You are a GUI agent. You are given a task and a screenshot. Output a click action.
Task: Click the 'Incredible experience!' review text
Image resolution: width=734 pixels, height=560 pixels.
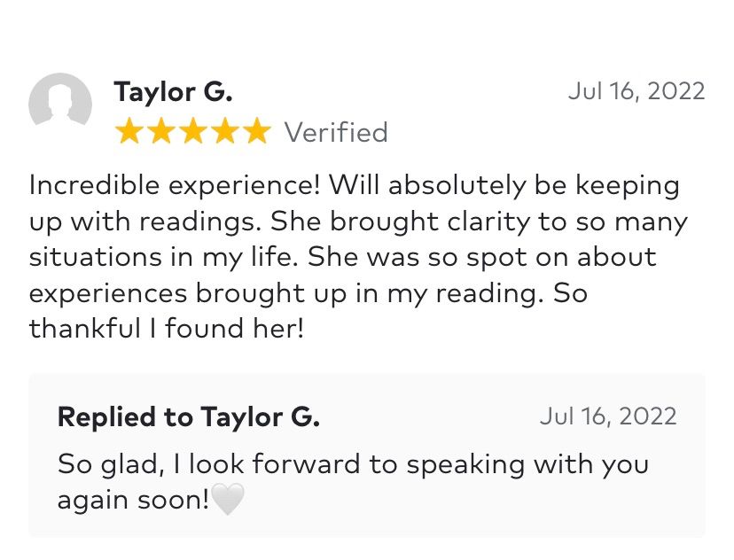click(x=175, y=186)
